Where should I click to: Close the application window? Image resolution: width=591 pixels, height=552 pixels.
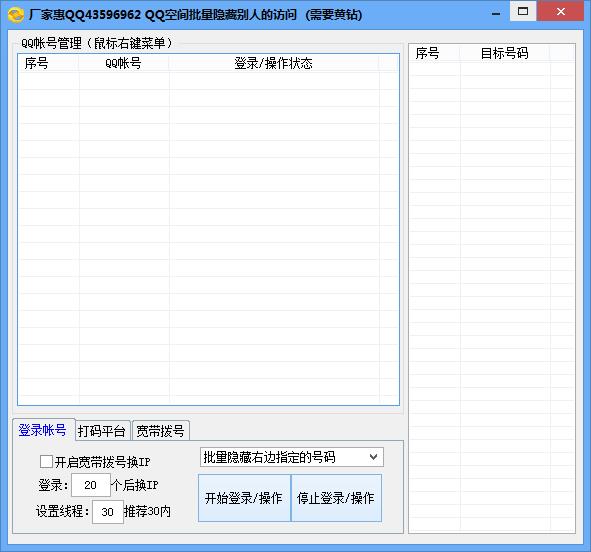560,11
